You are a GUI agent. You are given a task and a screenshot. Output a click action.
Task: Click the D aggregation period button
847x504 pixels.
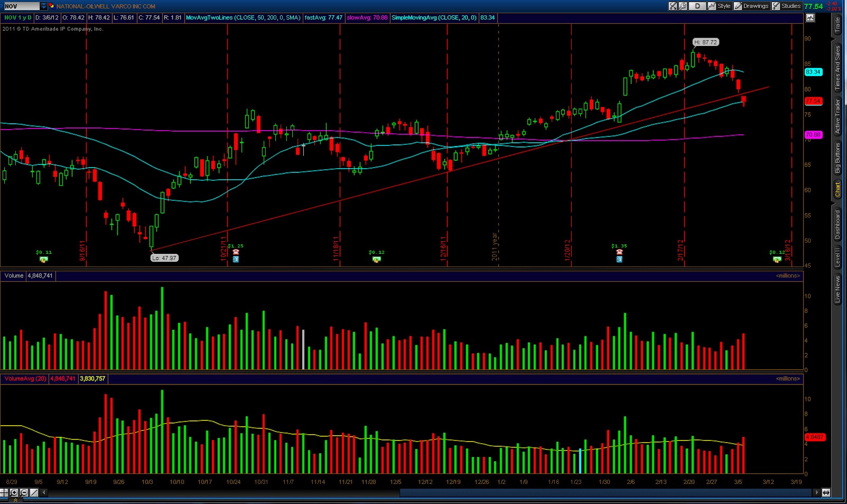point(698,6)
